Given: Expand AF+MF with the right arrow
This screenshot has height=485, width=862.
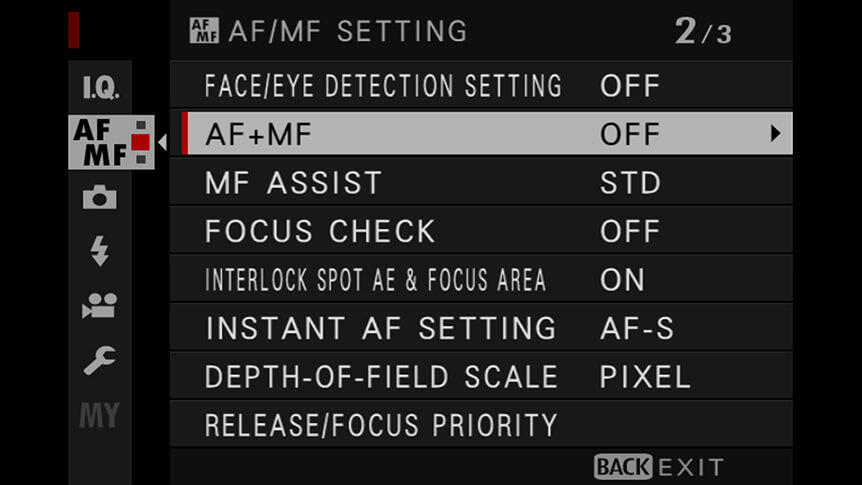Looking at the screenshot, I should coord(775,134).
